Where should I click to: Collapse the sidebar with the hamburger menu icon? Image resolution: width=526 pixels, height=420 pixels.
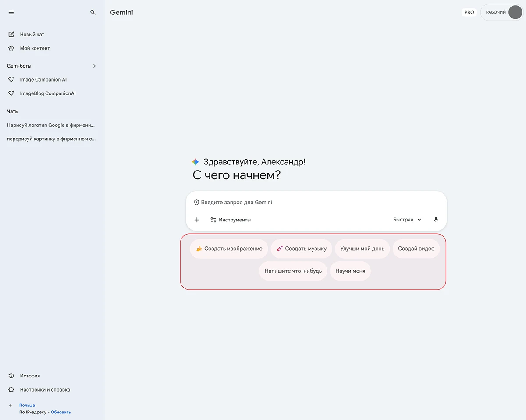pos(11,13)
